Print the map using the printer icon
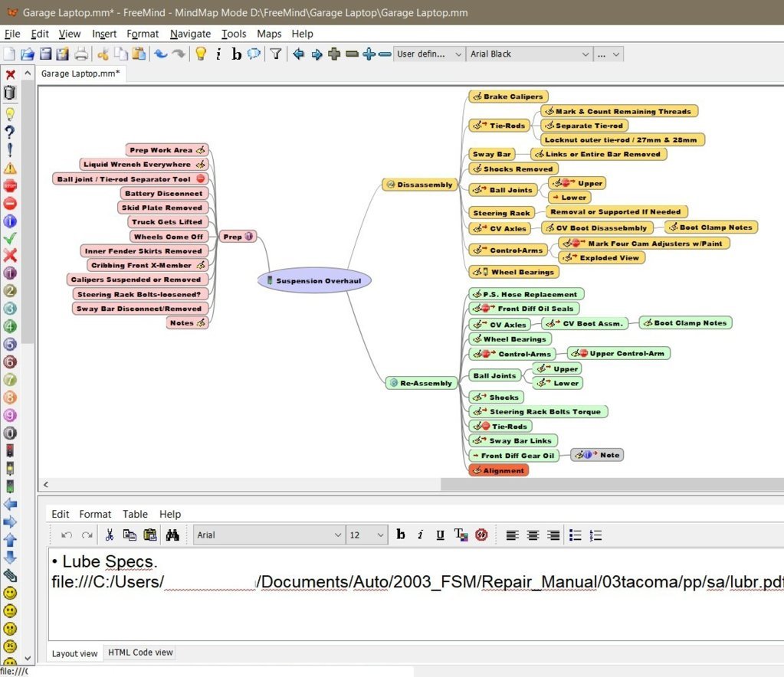The width and height of the screenshot is (784, 677). [x=81, y=54]
